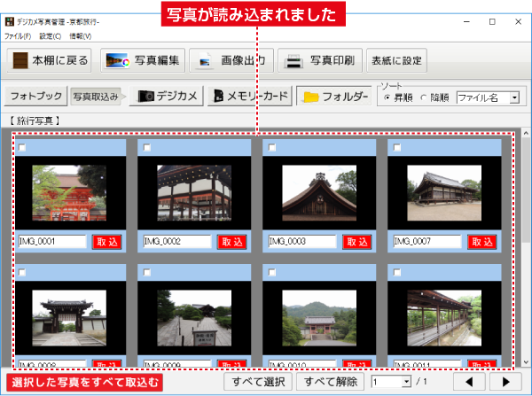Click 取込 button next to IMG_0003
This screenshot has height=396, width=532.
click(x=356, y=241)
